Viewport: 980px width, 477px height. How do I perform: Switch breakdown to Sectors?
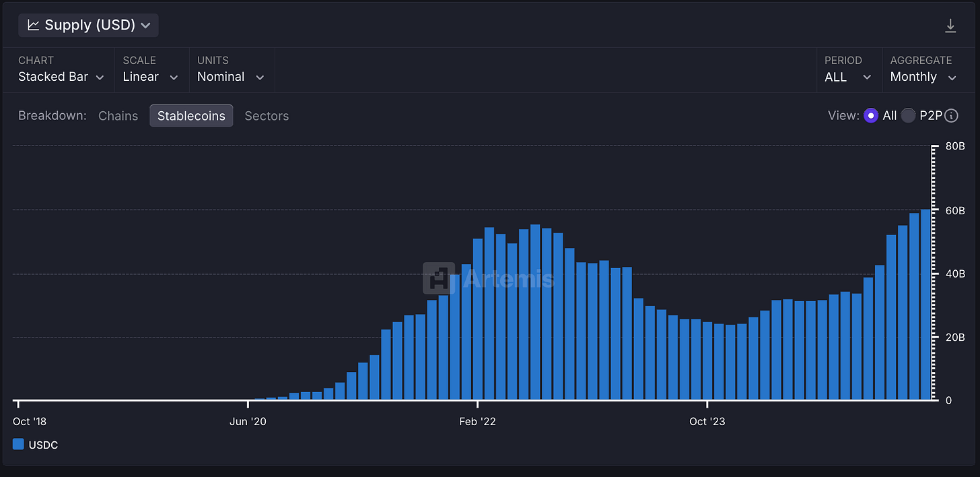click(267, 116)
